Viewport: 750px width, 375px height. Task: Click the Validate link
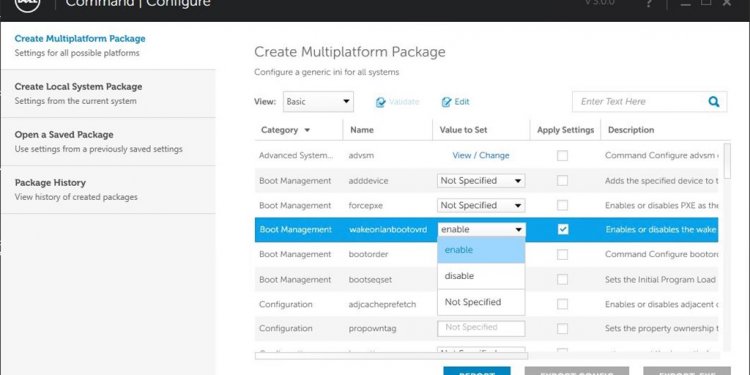click(404, 102)
